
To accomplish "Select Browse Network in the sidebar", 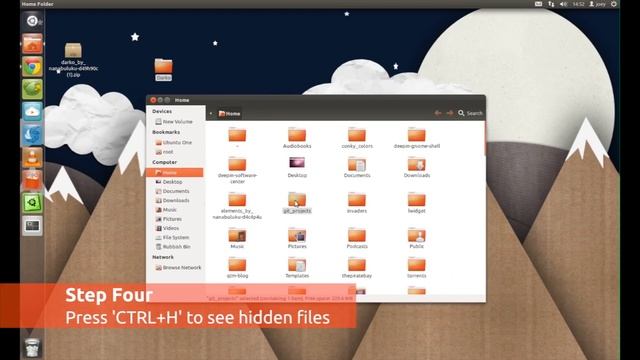I will click(178, 267).
